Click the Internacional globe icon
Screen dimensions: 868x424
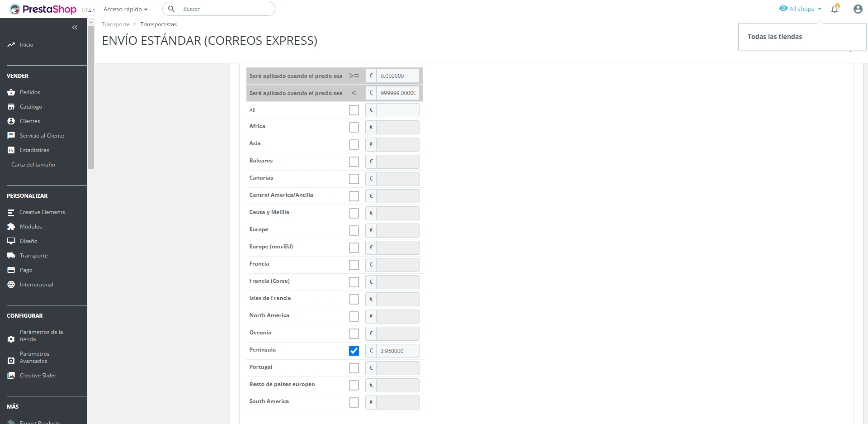tap(11, 285)
